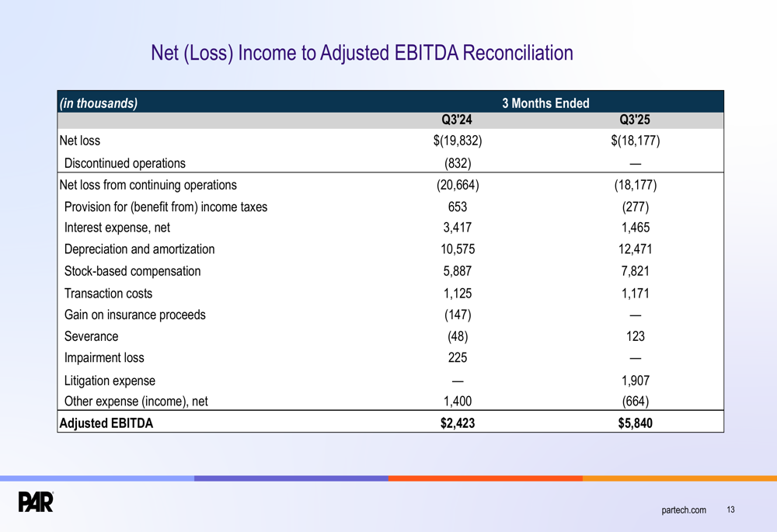Click the orange segment of footer bar
The image size is (777, 532).
[486, 478]
